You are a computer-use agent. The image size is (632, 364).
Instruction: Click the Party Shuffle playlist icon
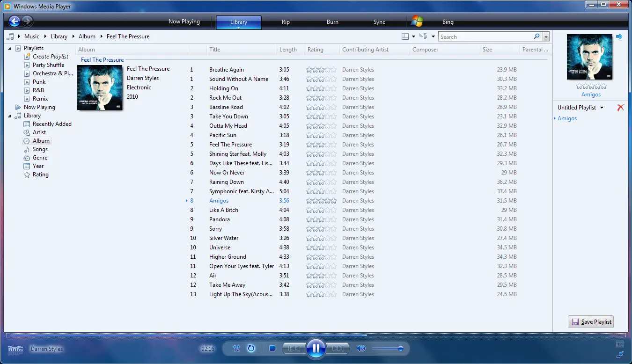(28, 65)
